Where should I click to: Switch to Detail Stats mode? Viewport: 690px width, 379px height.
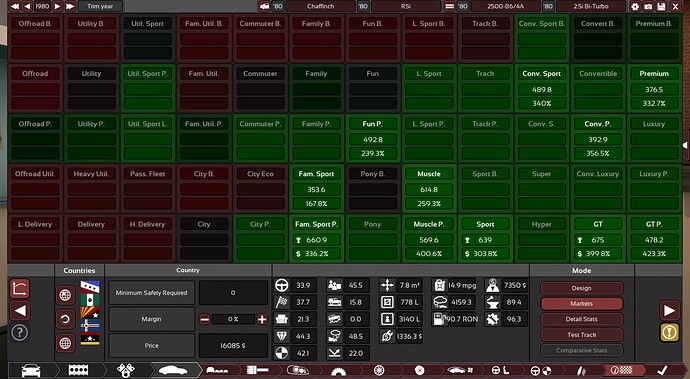click(581, 319)
